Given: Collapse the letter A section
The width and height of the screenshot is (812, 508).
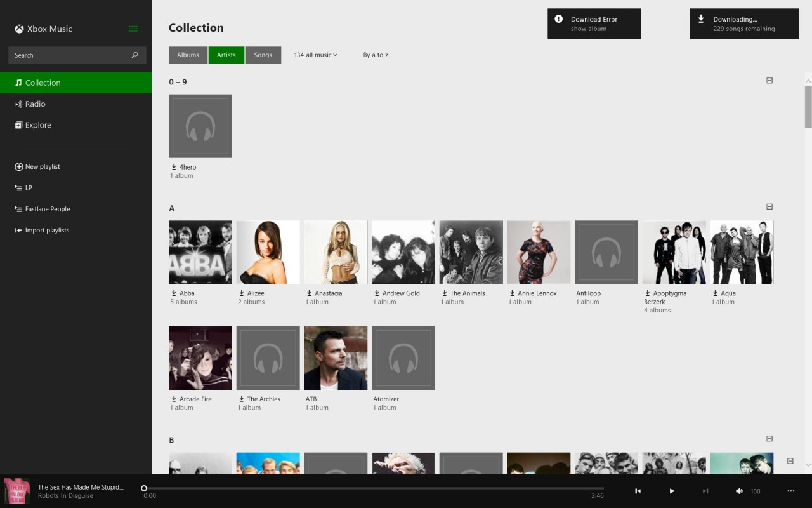Looking at the screenshot, I should [x=769, y=206].
